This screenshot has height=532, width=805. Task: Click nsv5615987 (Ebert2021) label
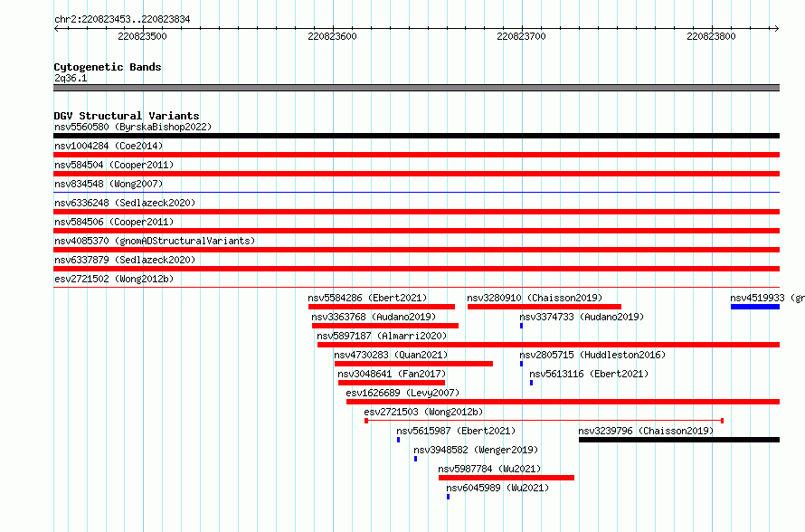456,431
